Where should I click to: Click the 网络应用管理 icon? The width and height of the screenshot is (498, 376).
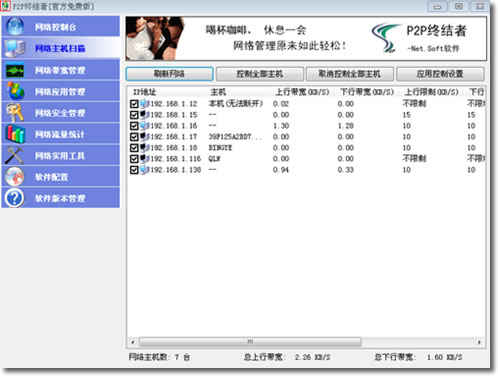(x=15, y=91)
